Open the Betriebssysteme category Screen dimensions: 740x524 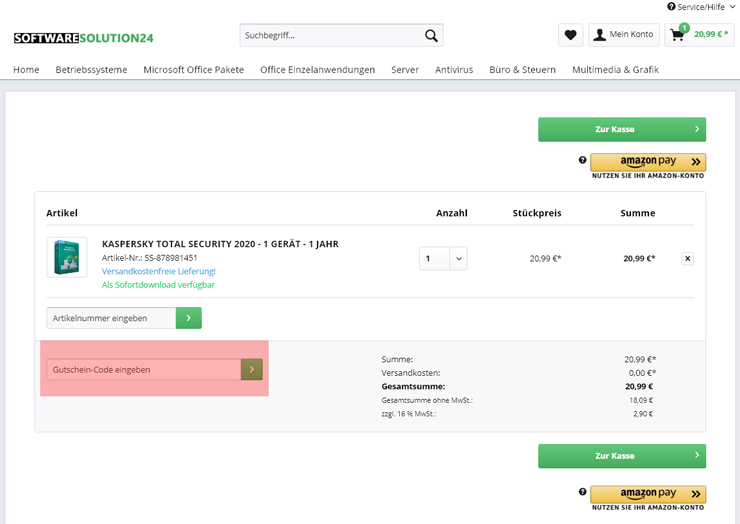91,69
